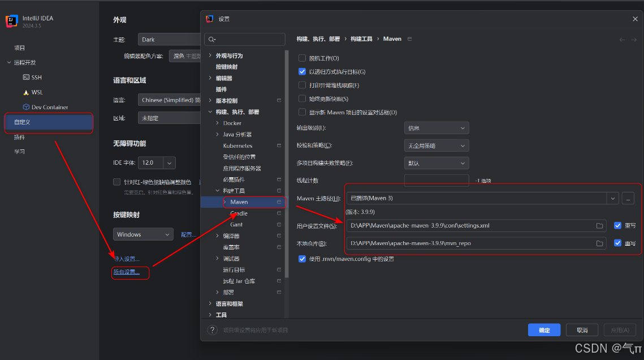
Task: Enable 始终更新快照(S) checkbox
Action: click(x=302, y=98)
